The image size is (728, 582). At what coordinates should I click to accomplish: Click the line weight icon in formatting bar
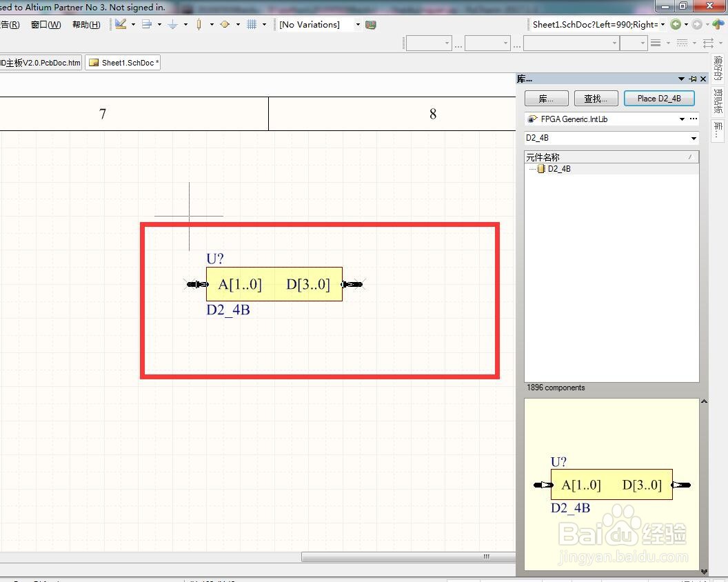[x=655, y=43]
